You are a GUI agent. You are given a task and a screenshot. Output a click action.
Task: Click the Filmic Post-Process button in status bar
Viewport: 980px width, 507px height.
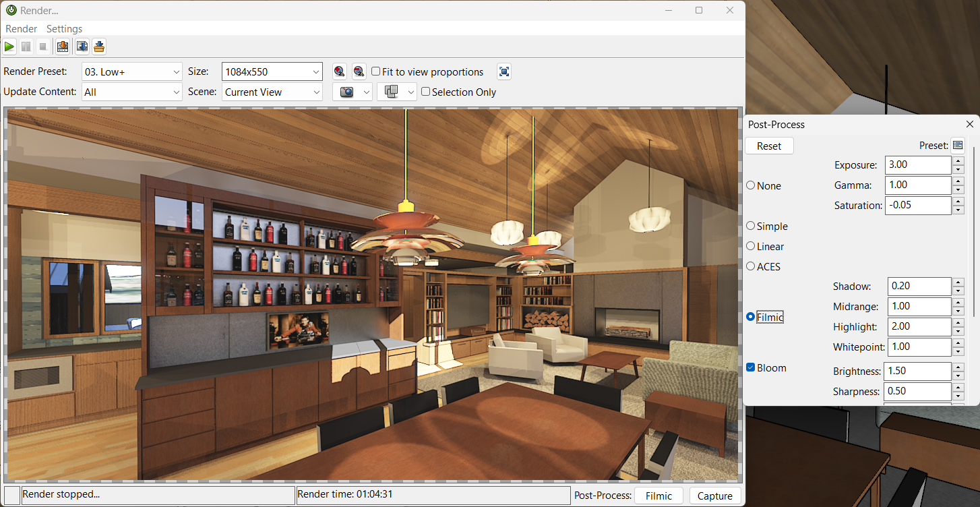pos(659,496)
